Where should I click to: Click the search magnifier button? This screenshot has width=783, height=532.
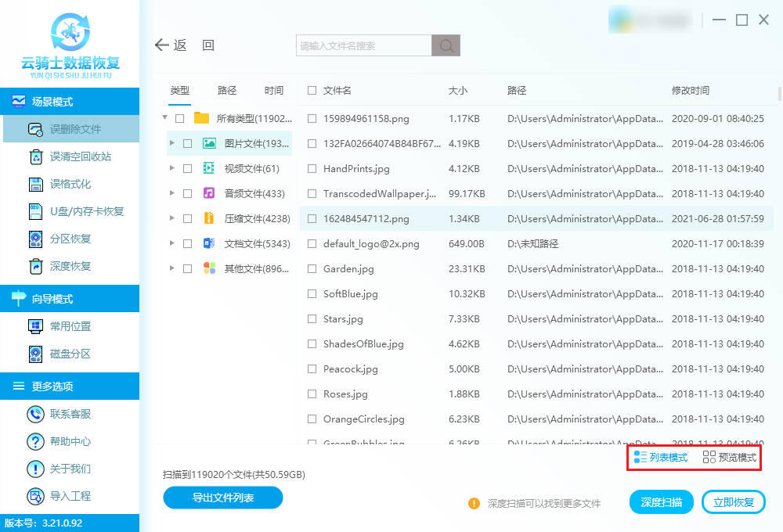446,45
